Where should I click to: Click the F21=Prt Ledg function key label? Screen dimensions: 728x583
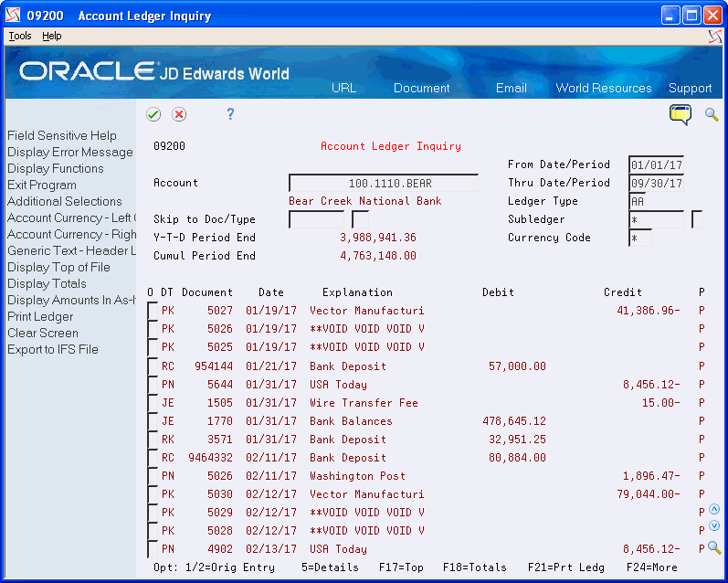566,567
